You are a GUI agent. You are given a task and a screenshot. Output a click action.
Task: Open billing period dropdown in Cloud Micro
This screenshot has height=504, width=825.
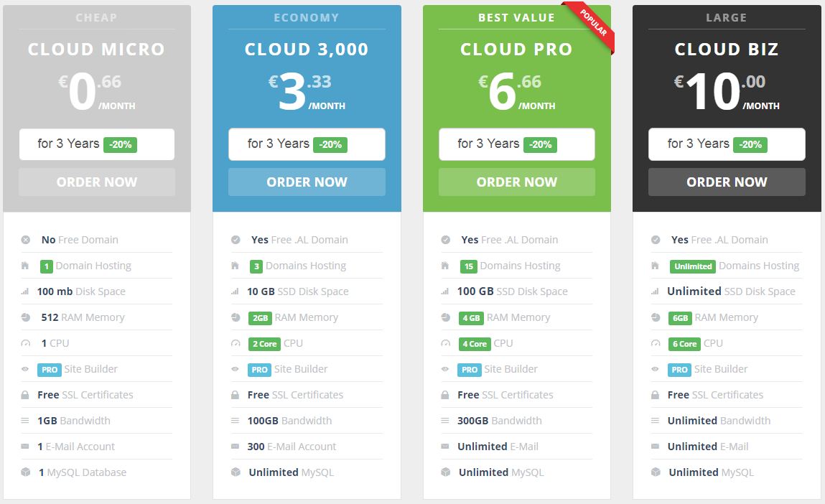[97, 144]
